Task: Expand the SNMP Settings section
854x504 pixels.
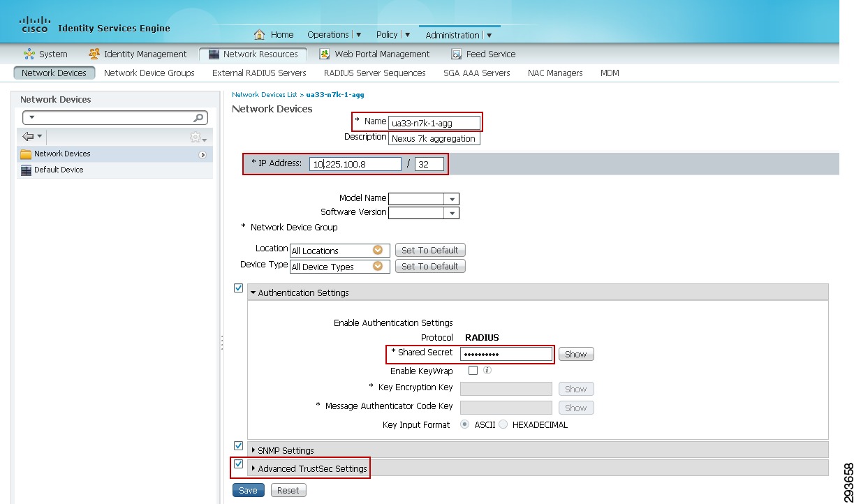Action: click(253, 450)
